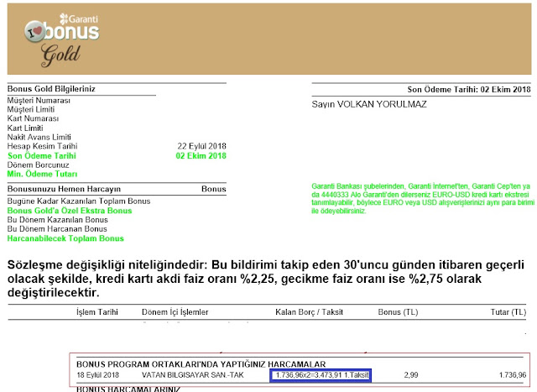Click the green 'Son Ödeme Tarihi' label
537x392 pixels.
point(42,156)
